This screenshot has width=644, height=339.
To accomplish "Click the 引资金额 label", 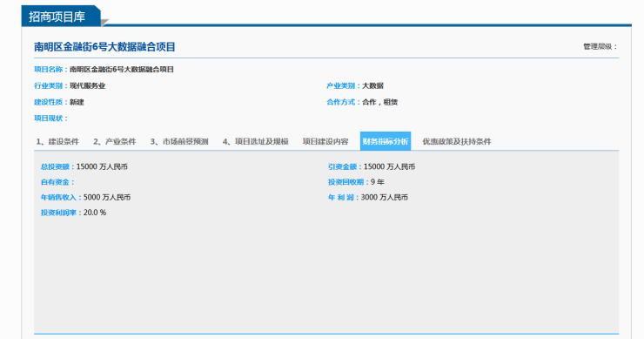I will coord(345,166).
